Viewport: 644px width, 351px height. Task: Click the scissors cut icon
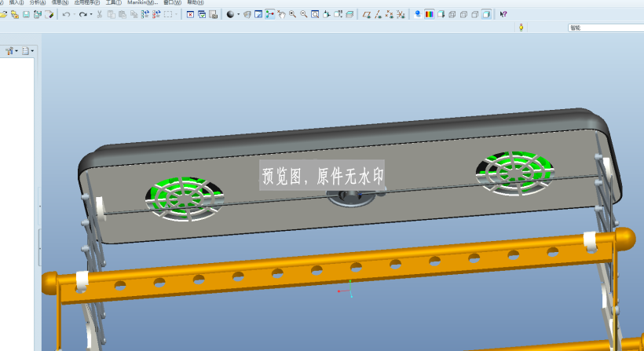[x=100, y=14]
